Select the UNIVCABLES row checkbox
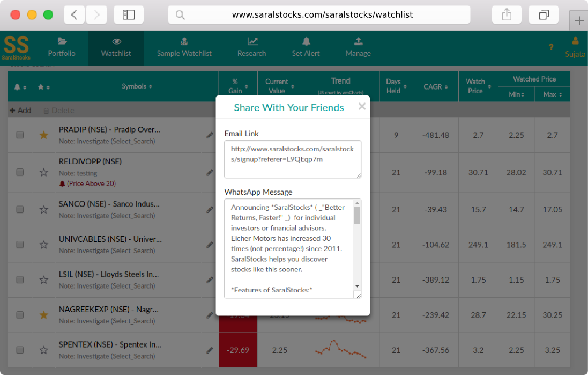The width and height of the screenshot is (588, 375). click(20, 245)
